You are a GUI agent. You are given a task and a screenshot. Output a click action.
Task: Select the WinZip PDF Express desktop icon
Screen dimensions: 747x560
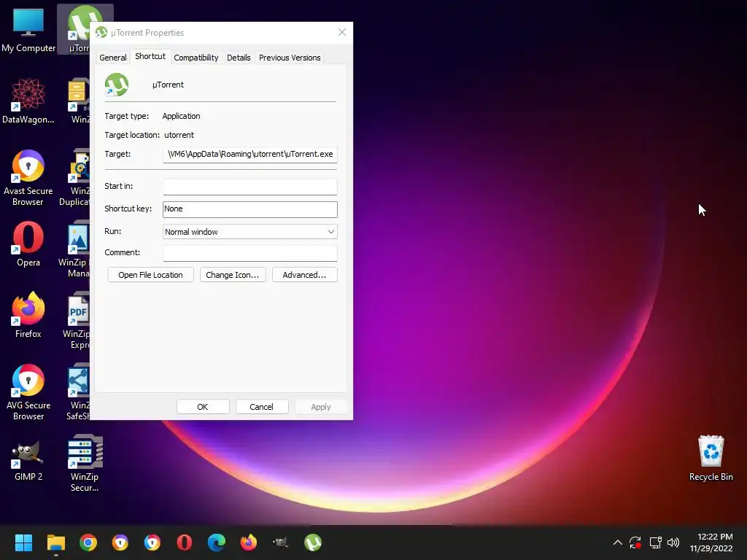(77, 322)
